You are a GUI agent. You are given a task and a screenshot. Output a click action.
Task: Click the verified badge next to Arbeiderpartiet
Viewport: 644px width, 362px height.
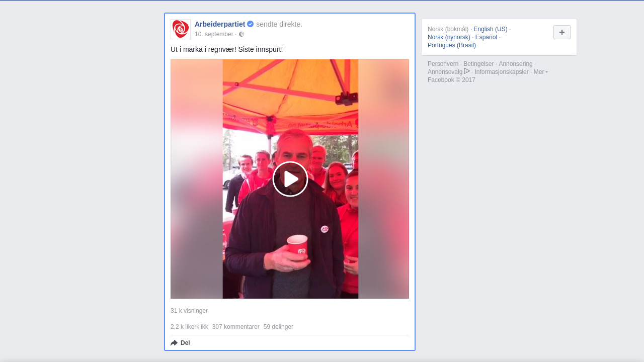click(250, 24)
